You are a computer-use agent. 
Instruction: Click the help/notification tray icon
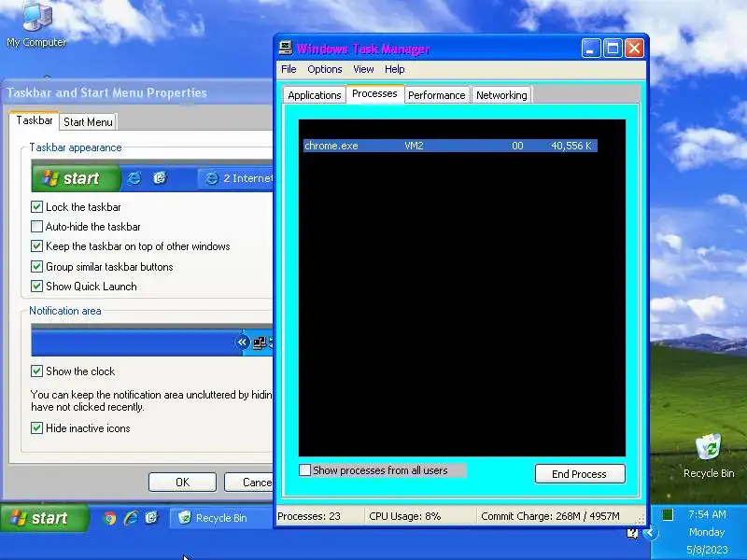(632, 533)
